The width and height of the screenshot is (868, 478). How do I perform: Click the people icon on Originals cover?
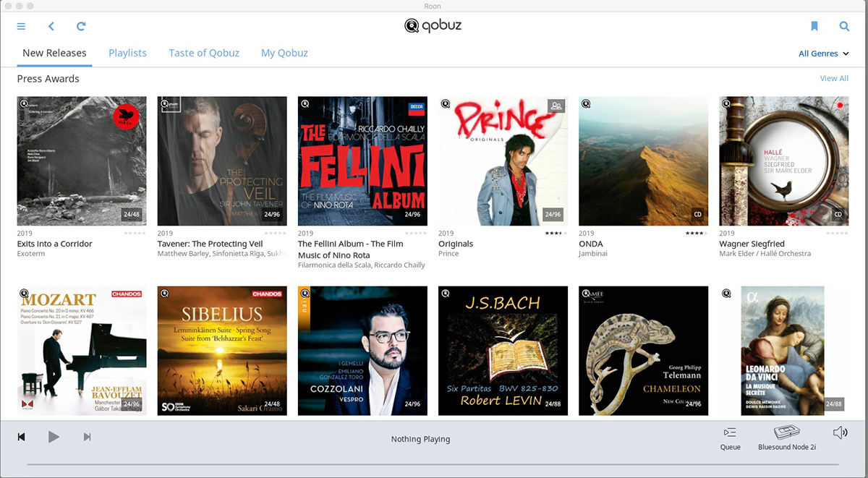[x=556, y=106]
